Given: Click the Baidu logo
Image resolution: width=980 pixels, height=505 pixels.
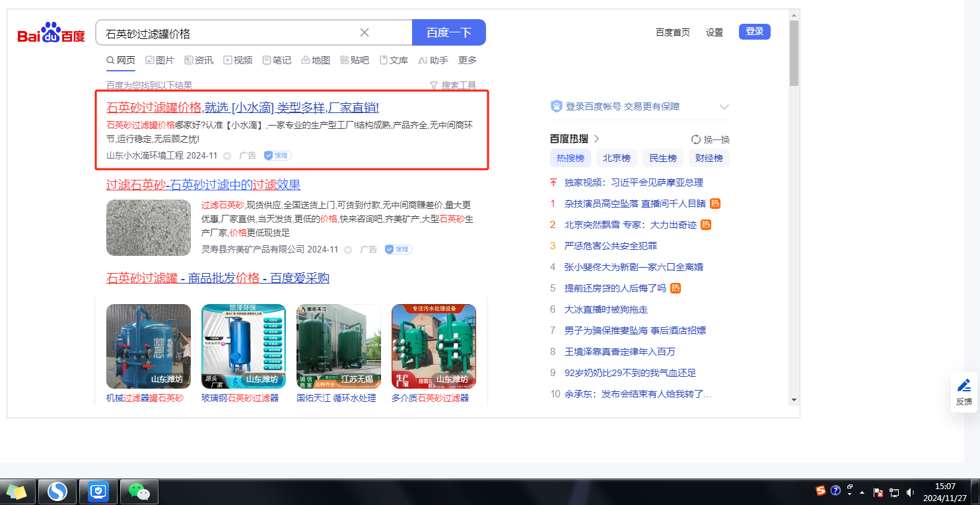Looking at the screenshot, I should pos(51,33).
